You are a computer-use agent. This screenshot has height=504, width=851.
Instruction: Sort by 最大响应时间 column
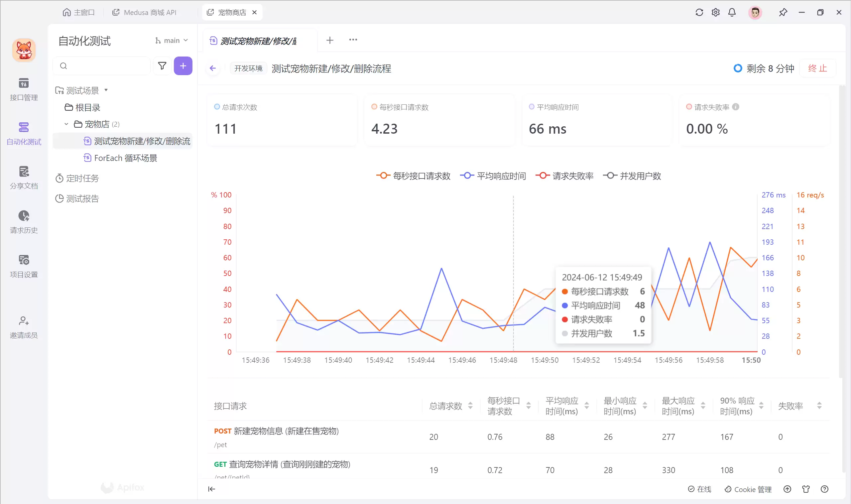coord(703,406)
